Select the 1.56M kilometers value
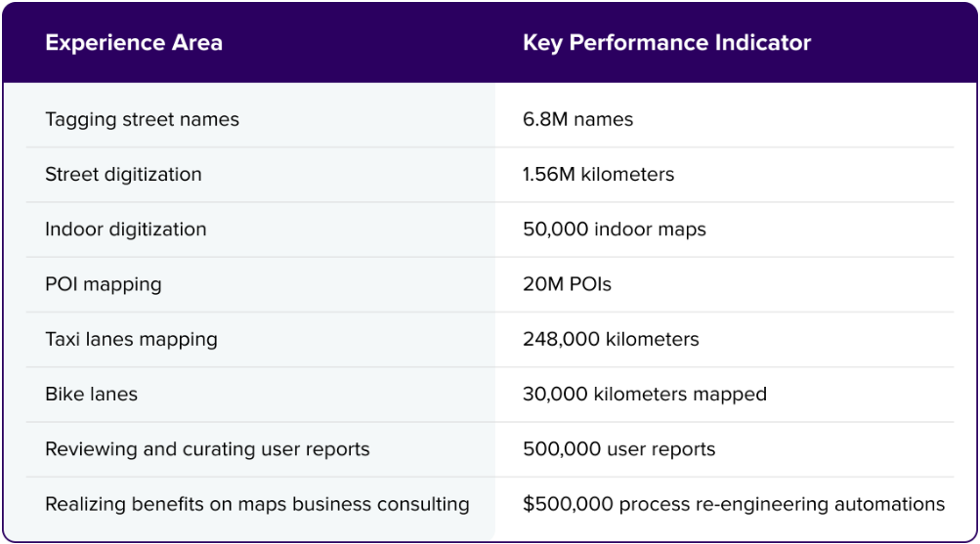 click(598, 175)
